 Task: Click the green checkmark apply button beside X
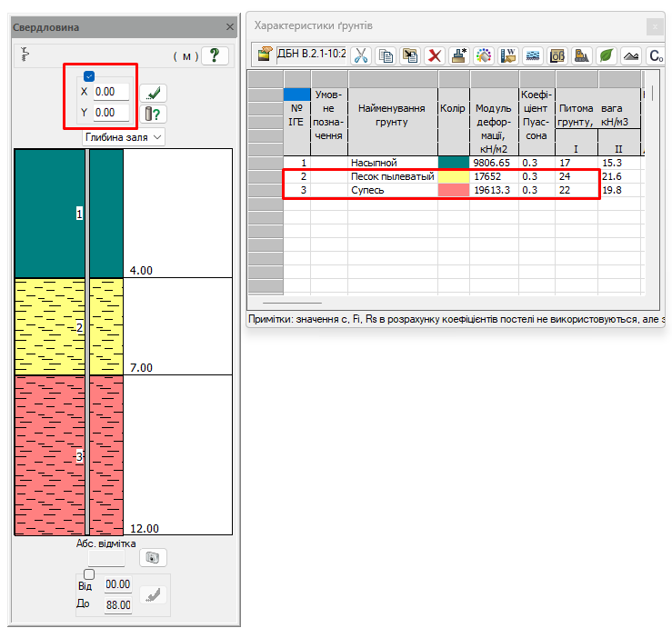coord(155,93)
